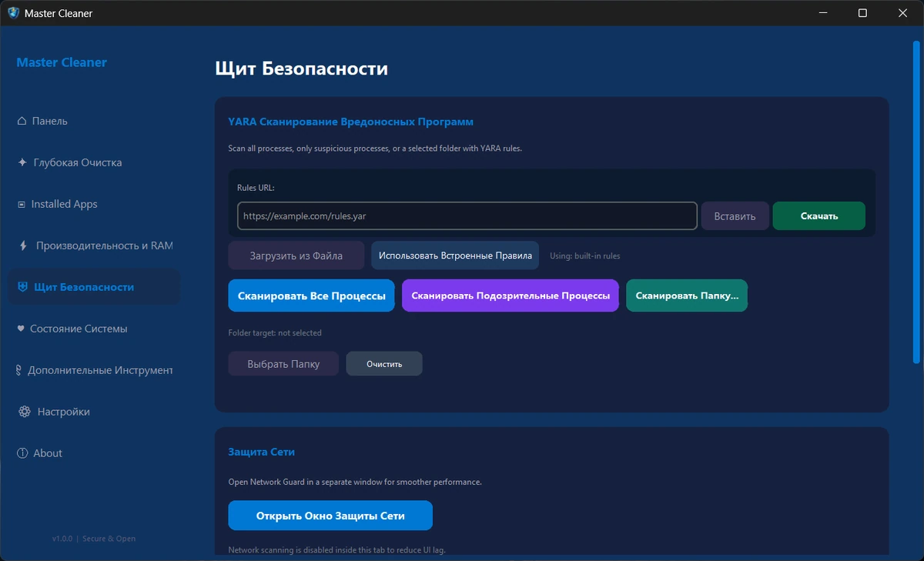Switch to Производительность и RAM
924x561 pixels.
(94, 245)
